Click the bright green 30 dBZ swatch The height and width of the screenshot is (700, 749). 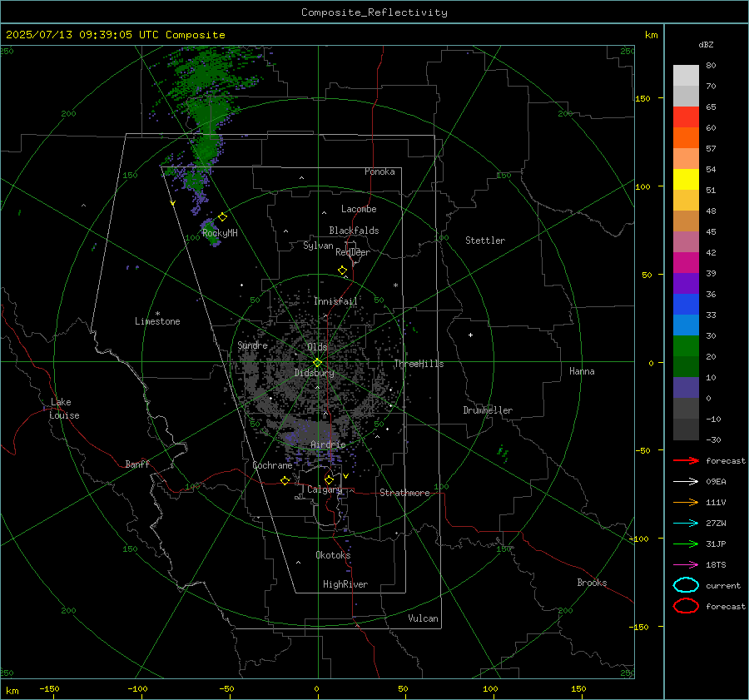[686, 346]
